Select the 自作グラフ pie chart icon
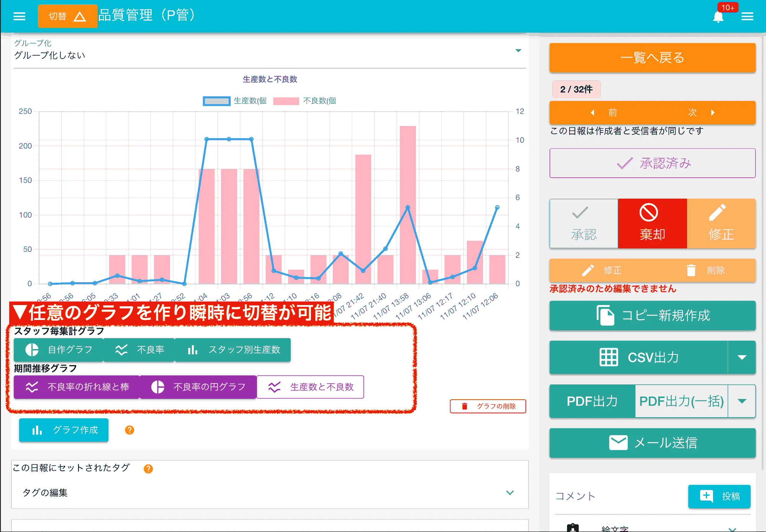 pyautogui.click(x=31, y=349)
